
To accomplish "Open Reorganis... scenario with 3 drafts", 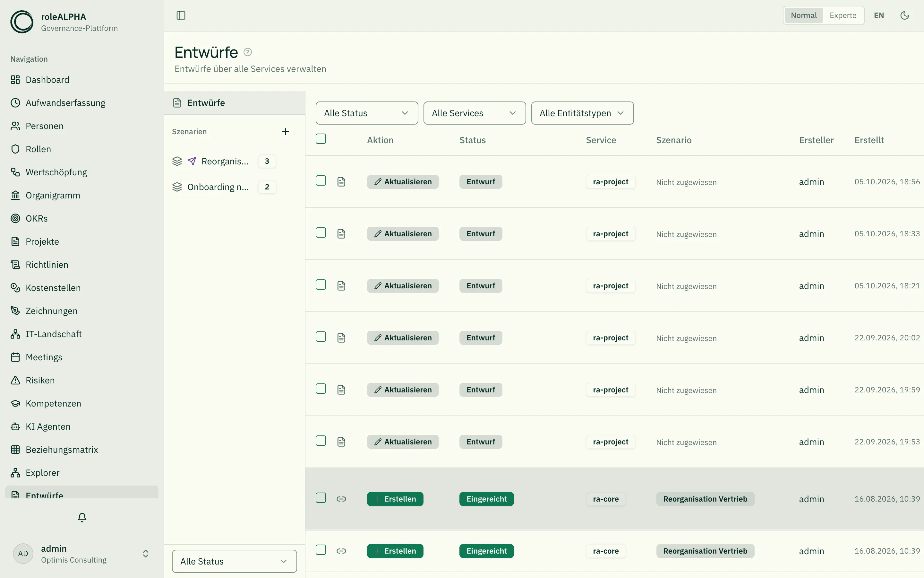I will coord(224,161).
